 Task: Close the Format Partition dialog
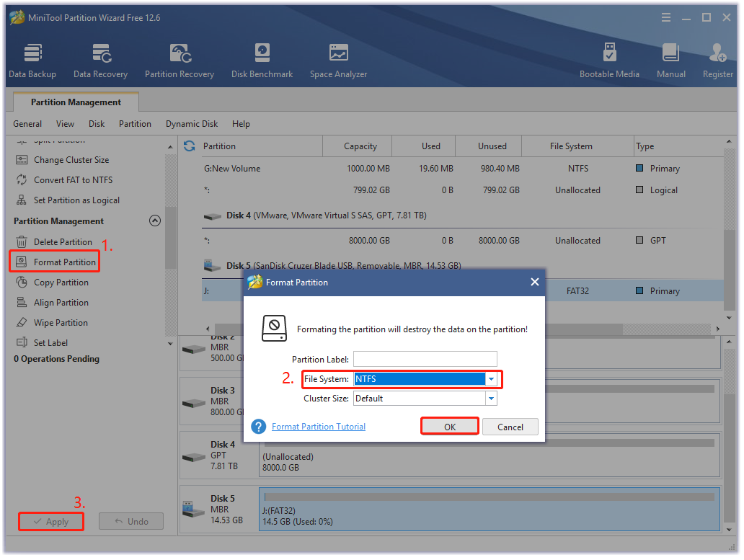535,282
